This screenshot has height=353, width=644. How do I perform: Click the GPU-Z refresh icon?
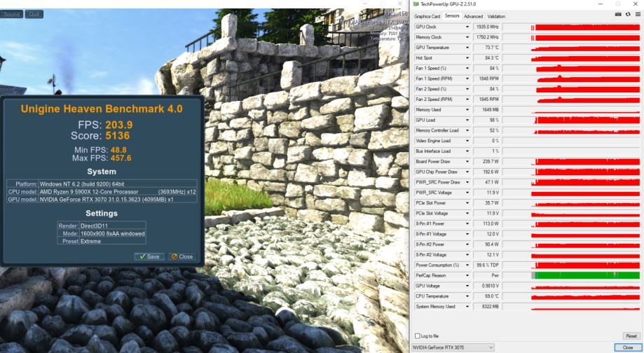pyautogui.click(x=628, y=15)
